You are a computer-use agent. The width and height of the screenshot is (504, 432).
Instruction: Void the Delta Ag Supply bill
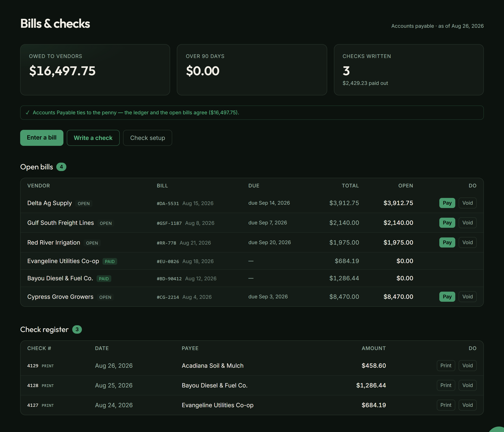[467, 203]
